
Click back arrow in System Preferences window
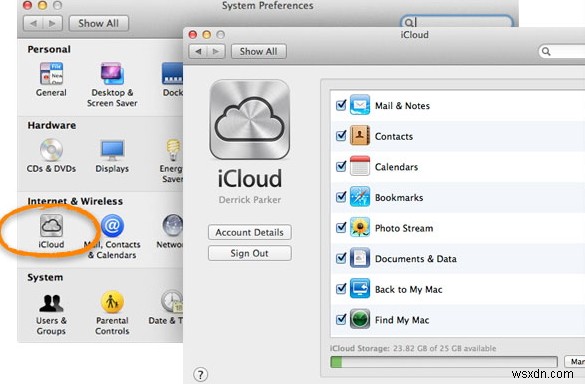[33, 24]
